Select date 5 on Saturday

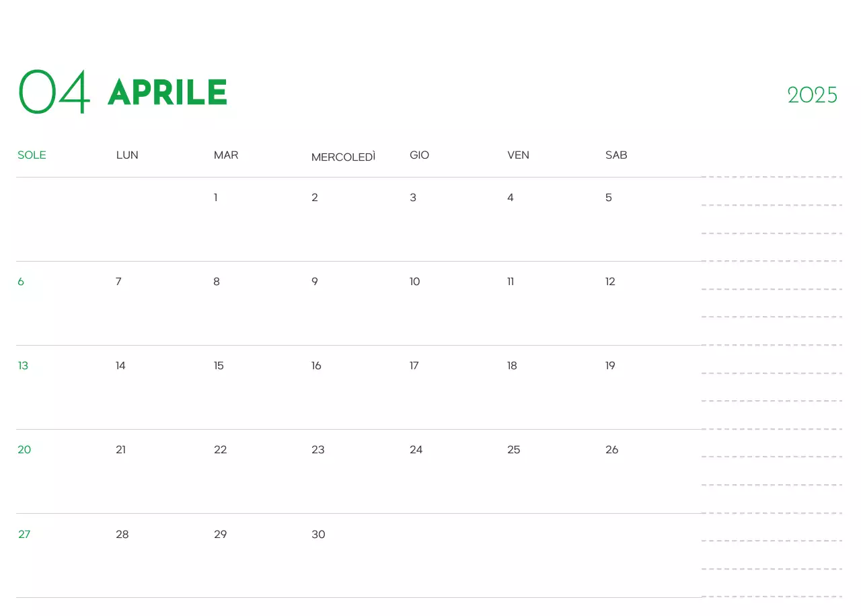[609, 198]
